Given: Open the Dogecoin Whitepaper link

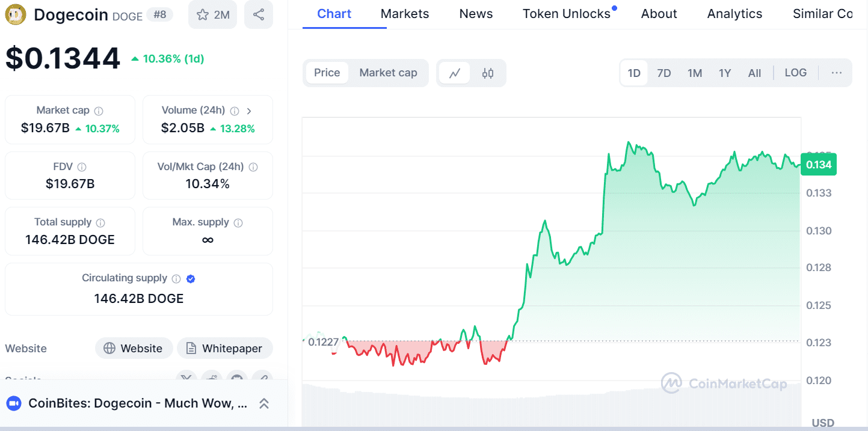Looking at the screenshot, I should tap(224, 349).
